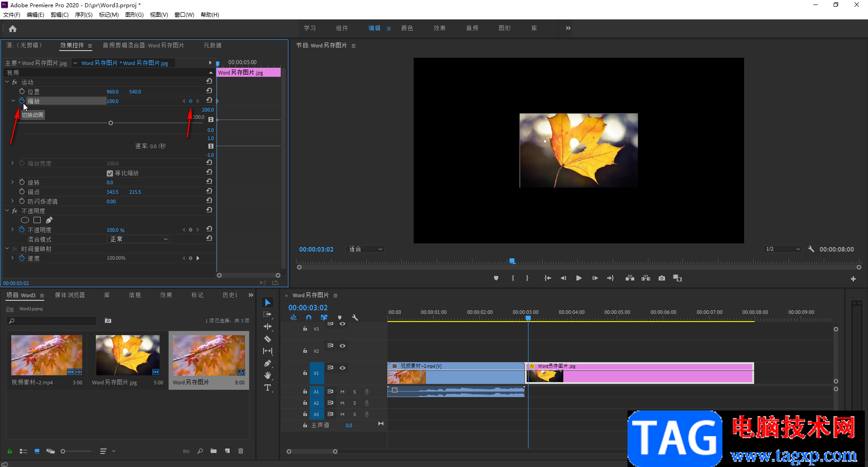Toggle the uniform scale checkbox
This screenshot has height=467, width=868.
(110, 173)
